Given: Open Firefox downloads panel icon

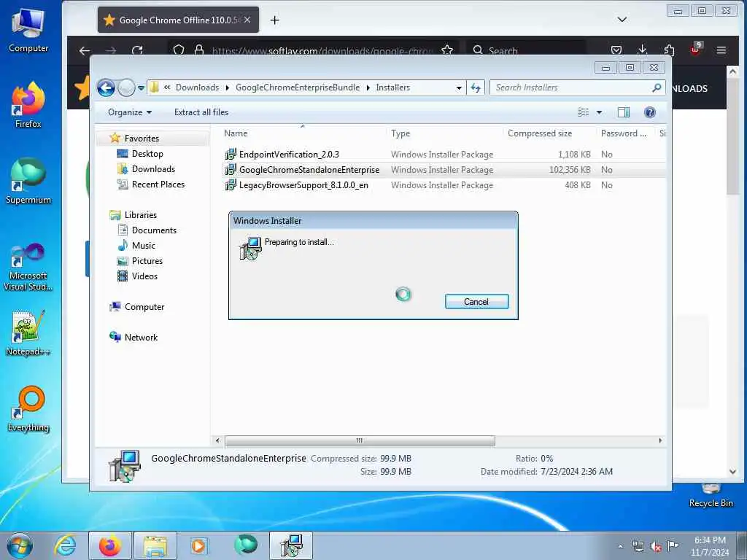Looking at the screenshot, I should coord(642,50).
